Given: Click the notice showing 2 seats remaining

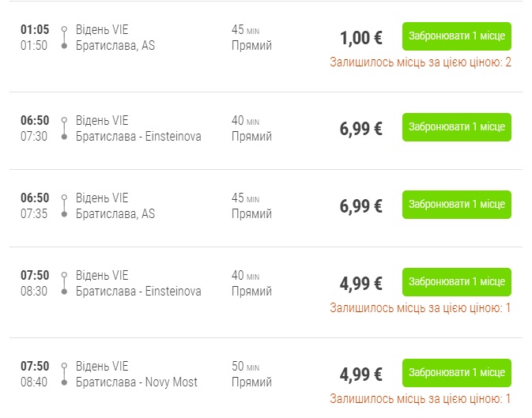Looking at the screenshot, I should click(x=421, y=62).
